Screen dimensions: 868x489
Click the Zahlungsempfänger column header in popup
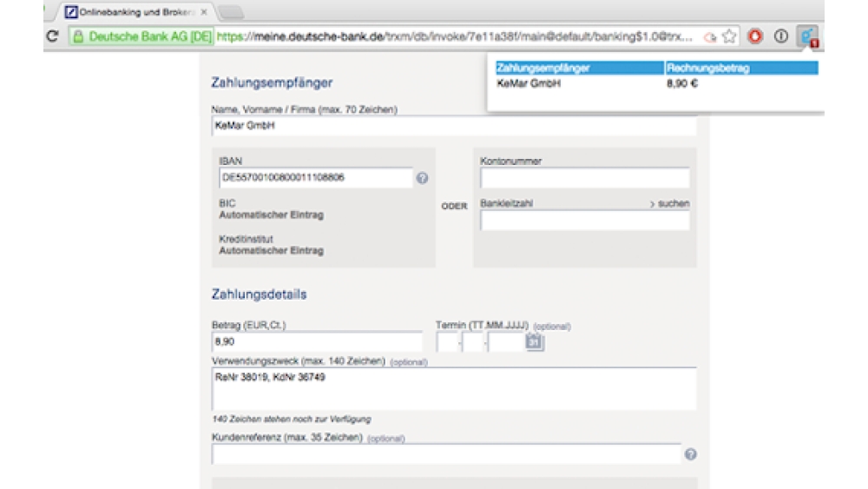[x=580, y=68]
